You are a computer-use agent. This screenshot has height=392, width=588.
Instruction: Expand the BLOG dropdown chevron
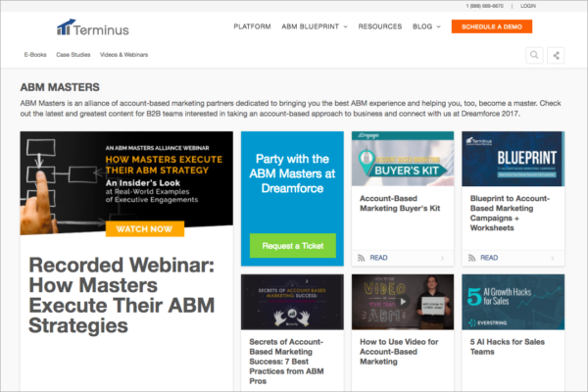point(438,26)
